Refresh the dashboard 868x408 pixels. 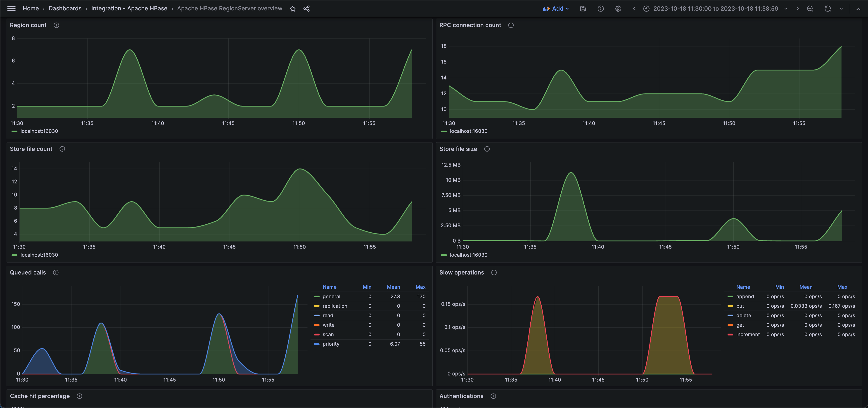point(828,9)
